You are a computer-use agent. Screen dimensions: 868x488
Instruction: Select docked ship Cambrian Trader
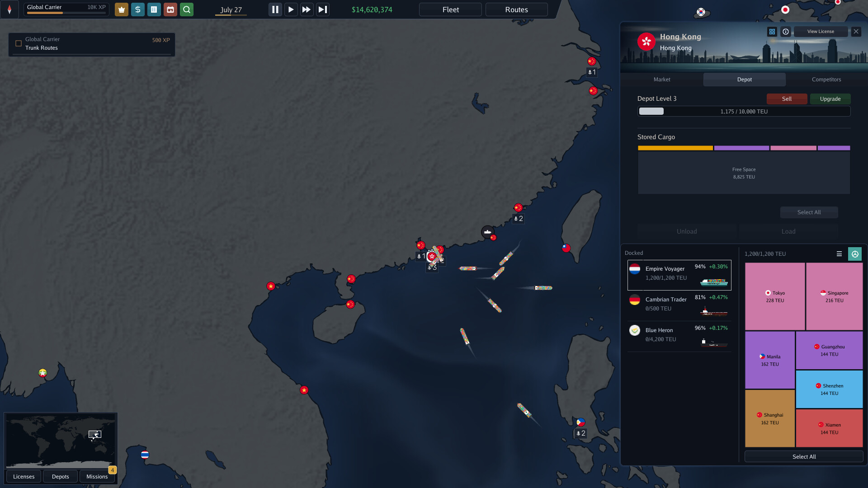pyautogui.click(x=679, y=306)
